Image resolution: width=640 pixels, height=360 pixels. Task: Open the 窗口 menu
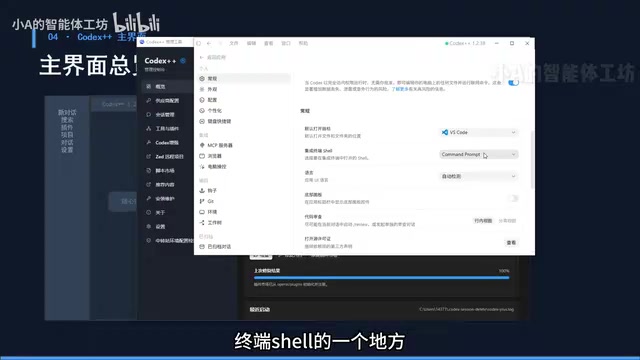point(286,43)
